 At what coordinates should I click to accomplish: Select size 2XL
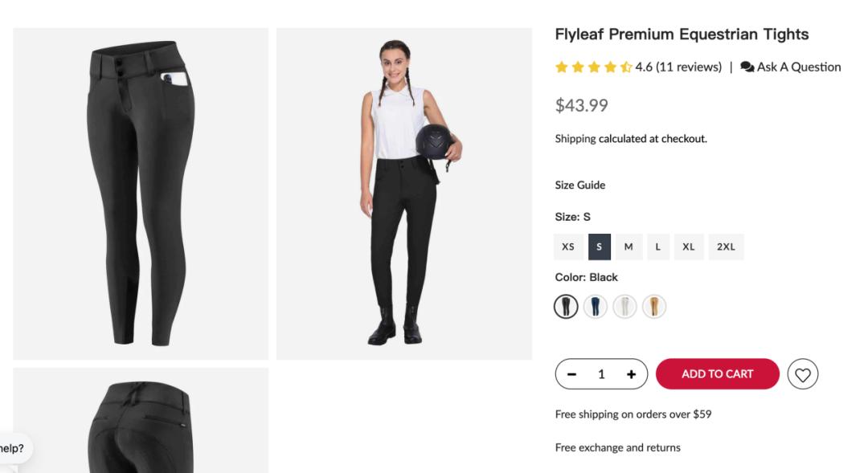point(726,247)
